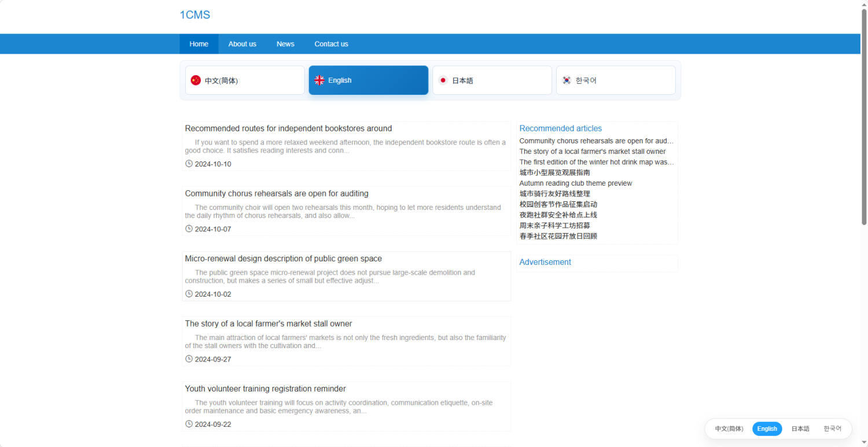The width and height of the screenshot is (868, 447).
Task: Click the UK flag icon
Action: click(x=319, y=80)
